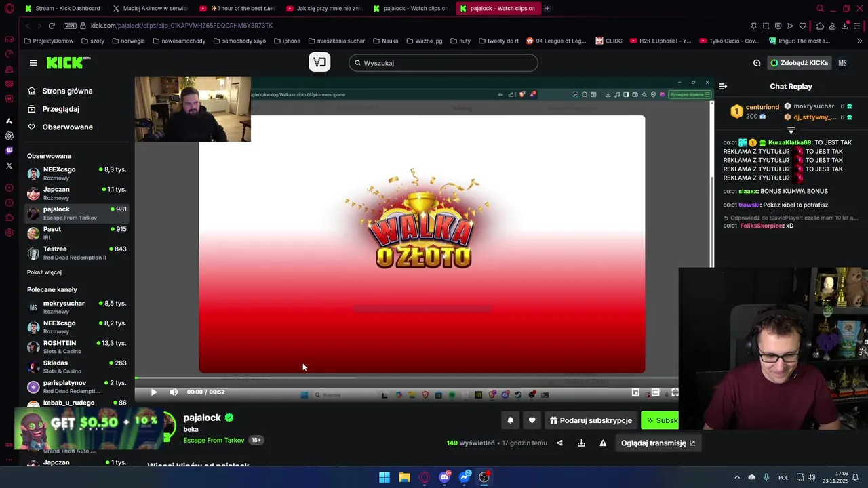Click centuriond top gifter entry
Image resolution: width=868 pixels, height=488 pixels.
coord(754,111)
